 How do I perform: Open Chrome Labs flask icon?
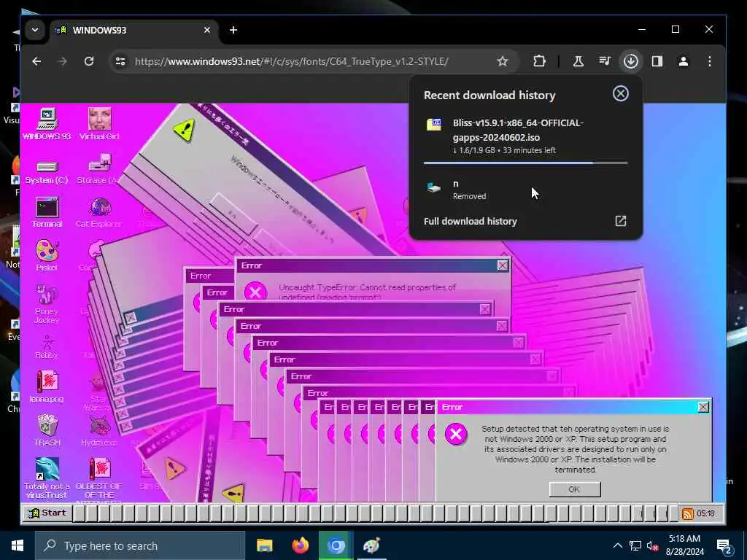click(578, 61)
